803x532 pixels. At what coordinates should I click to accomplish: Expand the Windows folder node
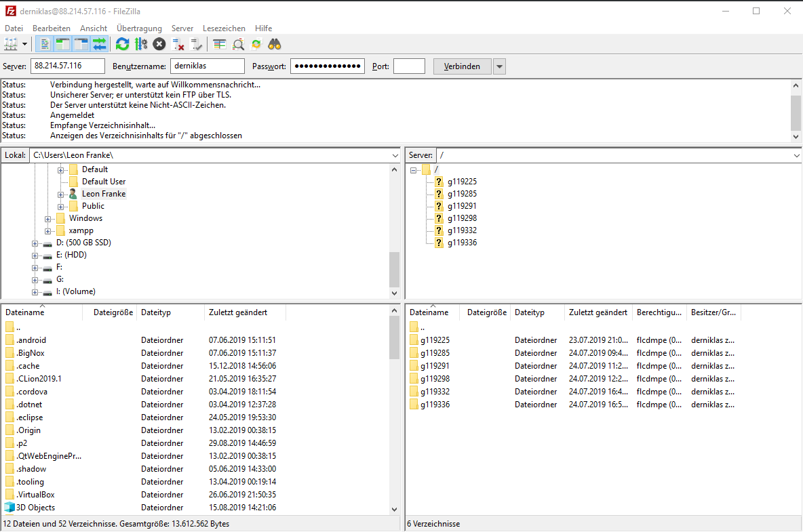tap(47, 219)
